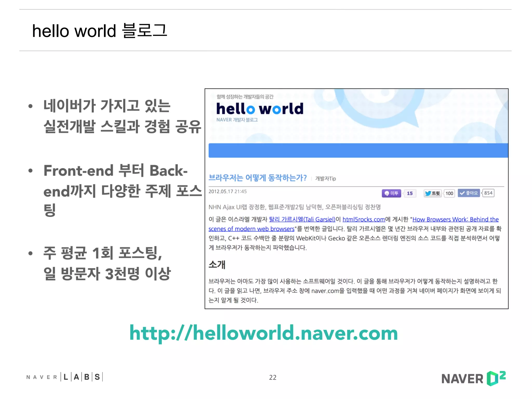Click the NAVER 개발자 블로그 subtitle
This screenshot has width=532, height=399.
pyautogui.click(x=237, y=120)
